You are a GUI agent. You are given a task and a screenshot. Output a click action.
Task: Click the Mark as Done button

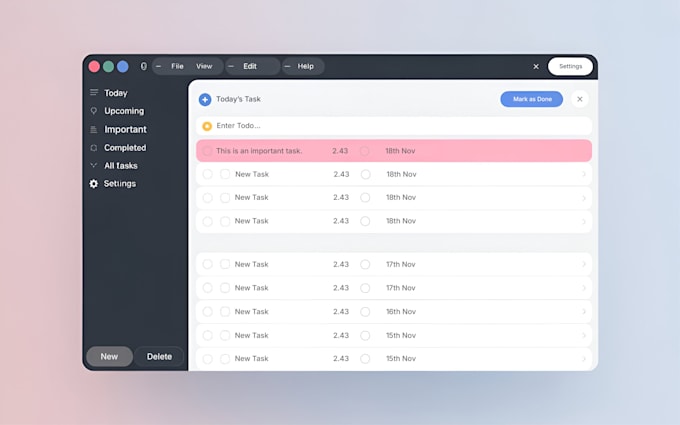(532, 99)
